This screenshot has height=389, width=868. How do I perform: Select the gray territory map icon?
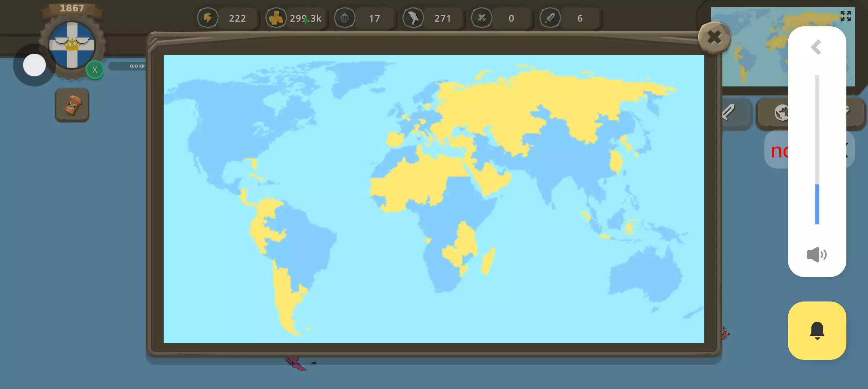pos(413,18)
